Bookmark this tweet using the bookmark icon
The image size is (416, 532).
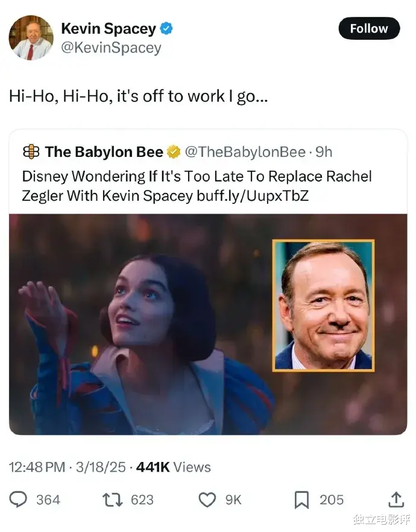(301, 499)
